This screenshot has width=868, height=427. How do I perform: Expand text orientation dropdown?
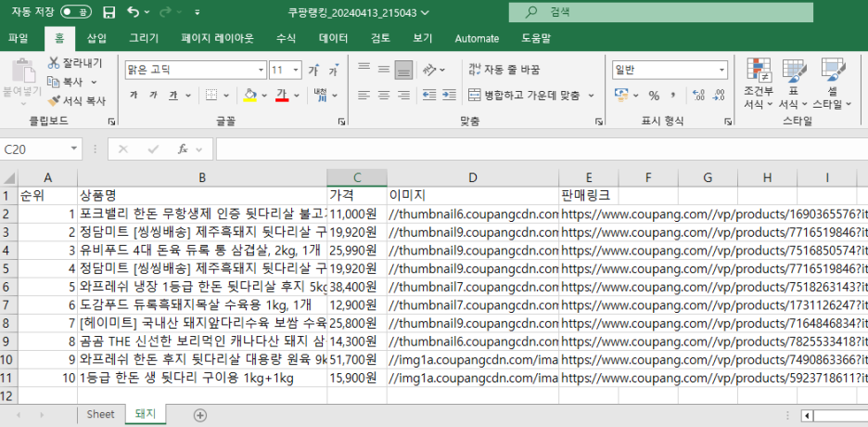[x=441, y=70]
